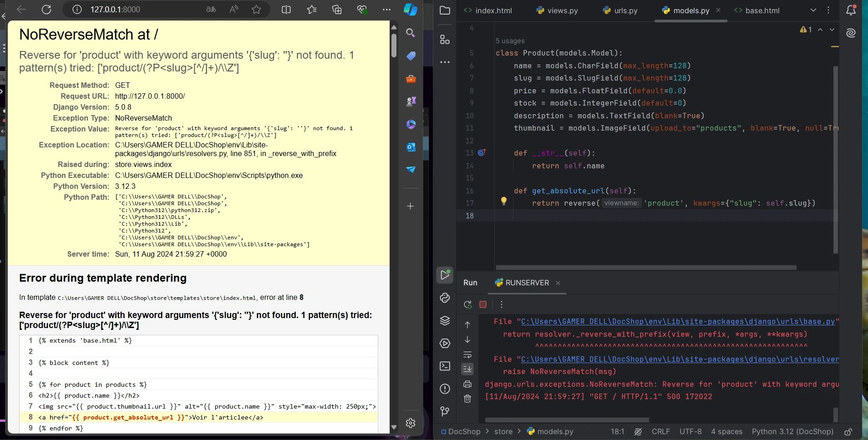The height and width of the screenshot is (440, 868).
Task: Open the Git version control panel
Action: tap(445, 411)
